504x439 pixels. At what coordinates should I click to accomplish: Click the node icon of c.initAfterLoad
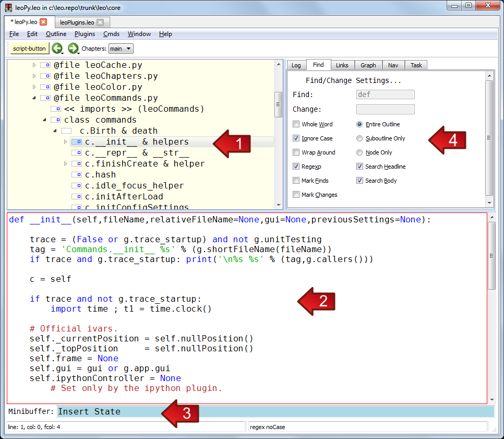click(77, 196)
